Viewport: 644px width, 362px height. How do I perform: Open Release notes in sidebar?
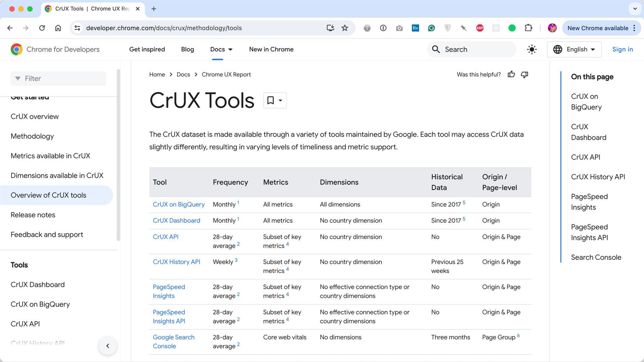tap(33, 215)
